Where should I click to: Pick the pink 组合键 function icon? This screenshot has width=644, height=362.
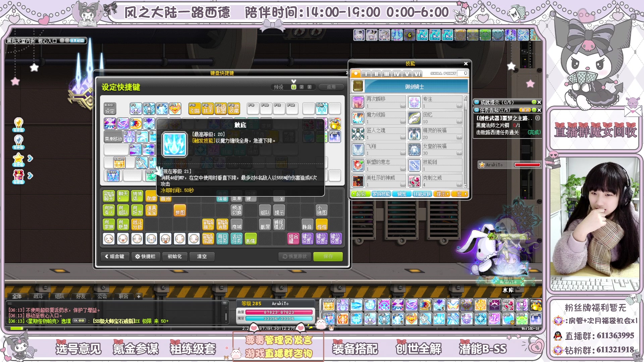[x=293, y=239]
